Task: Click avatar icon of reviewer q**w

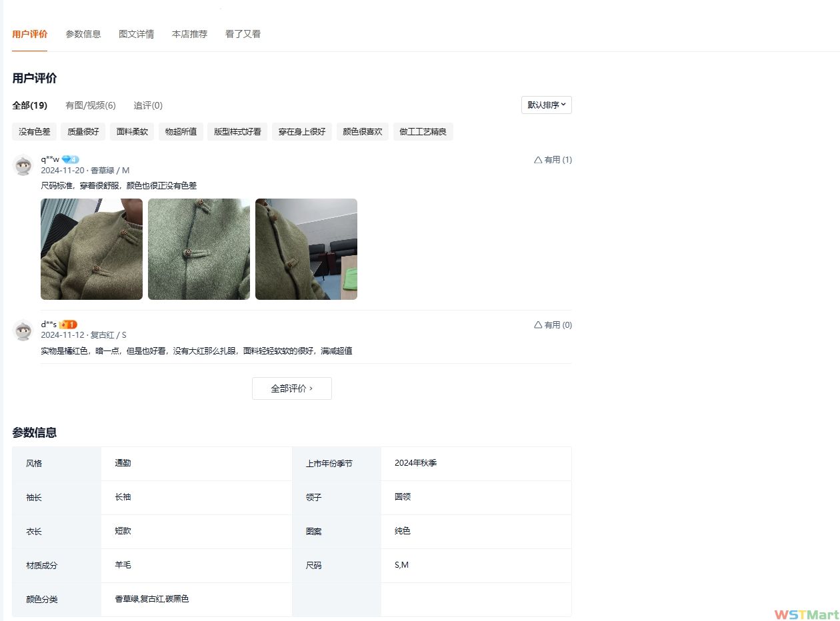Action: coord(23,165)
